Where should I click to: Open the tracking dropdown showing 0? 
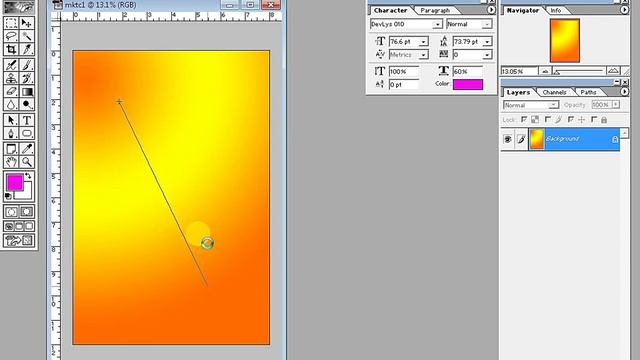pyautogui.click(x=487, y=55)
